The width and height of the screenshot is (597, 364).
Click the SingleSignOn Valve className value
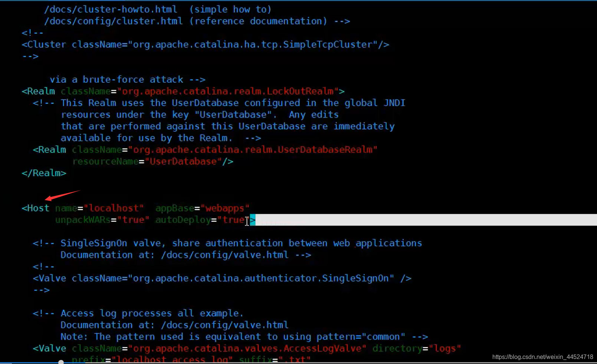(x=261, y=278)
